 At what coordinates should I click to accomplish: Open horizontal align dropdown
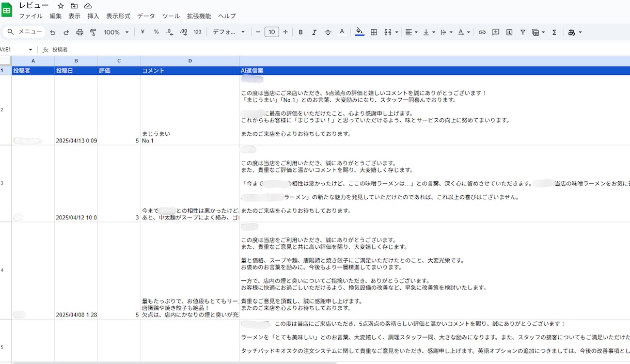(x=411, y=32)
